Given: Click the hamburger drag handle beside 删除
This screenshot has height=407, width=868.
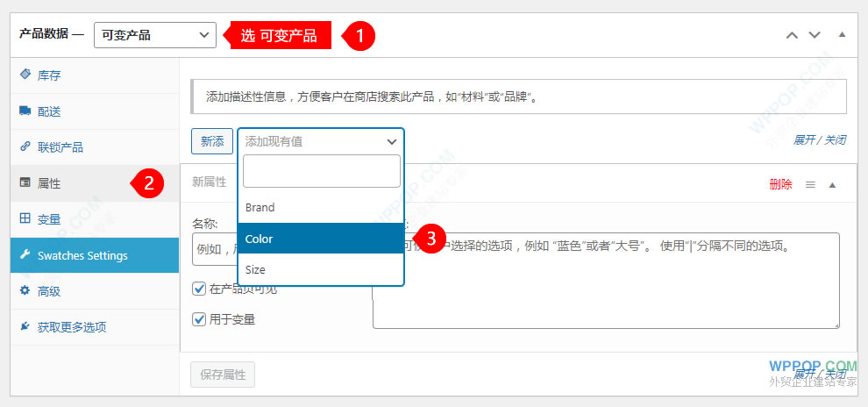Looking at the screenshot, I should (810, 184).
